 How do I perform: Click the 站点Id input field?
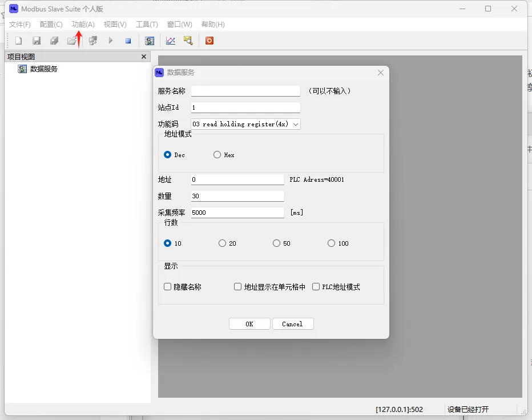click(x=245, y=107)
